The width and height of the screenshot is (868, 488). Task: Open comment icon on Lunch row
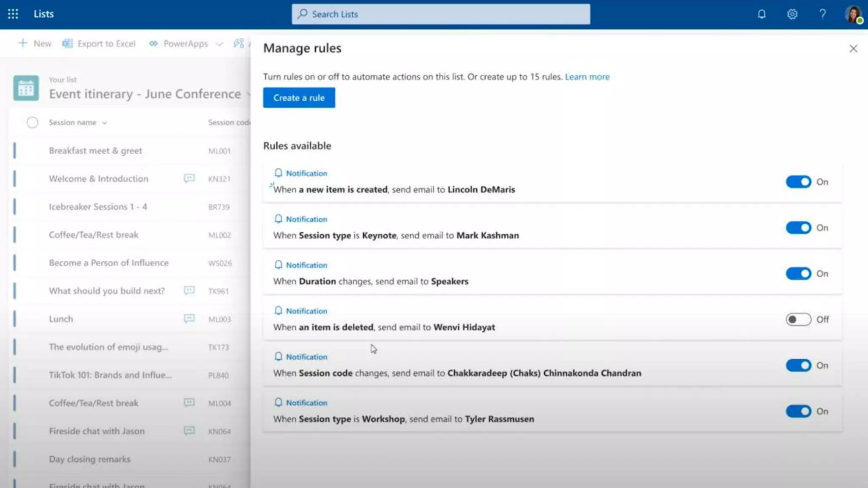(x=189, y=319)
